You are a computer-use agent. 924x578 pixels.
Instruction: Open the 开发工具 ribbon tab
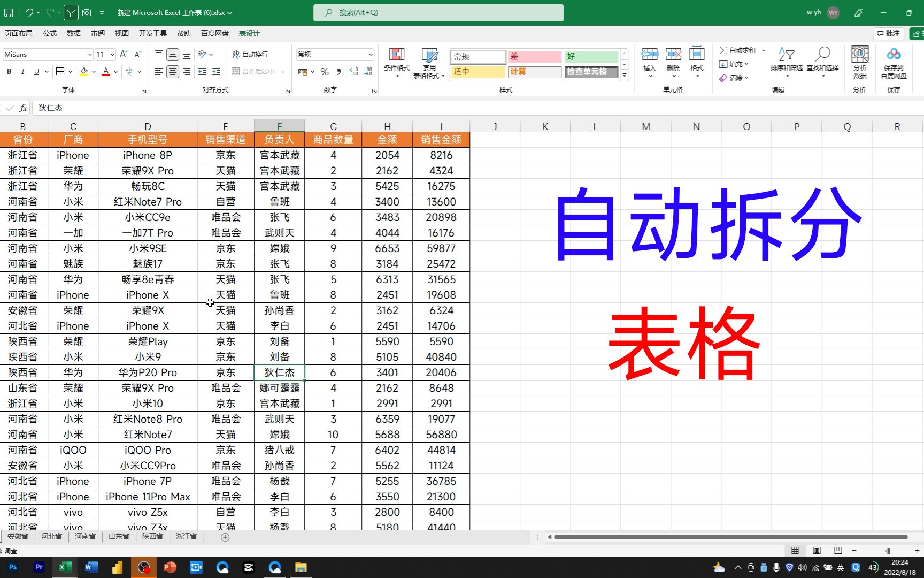click(x=153, y=33)
